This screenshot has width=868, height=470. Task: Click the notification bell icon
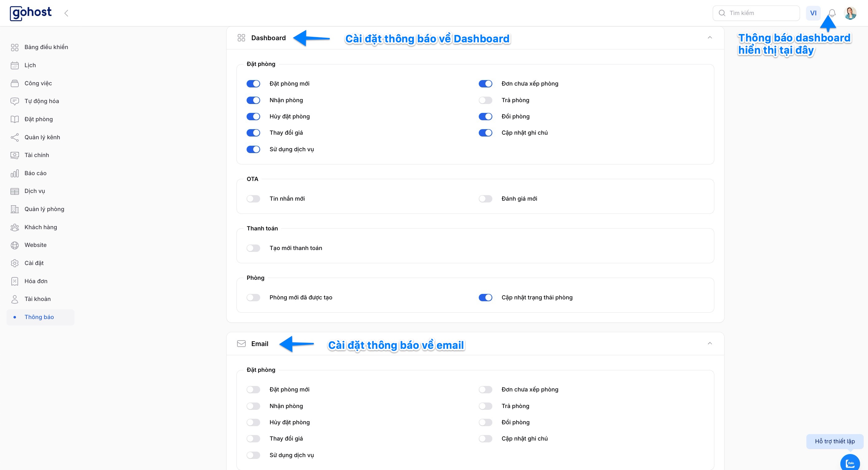(832, 13)
